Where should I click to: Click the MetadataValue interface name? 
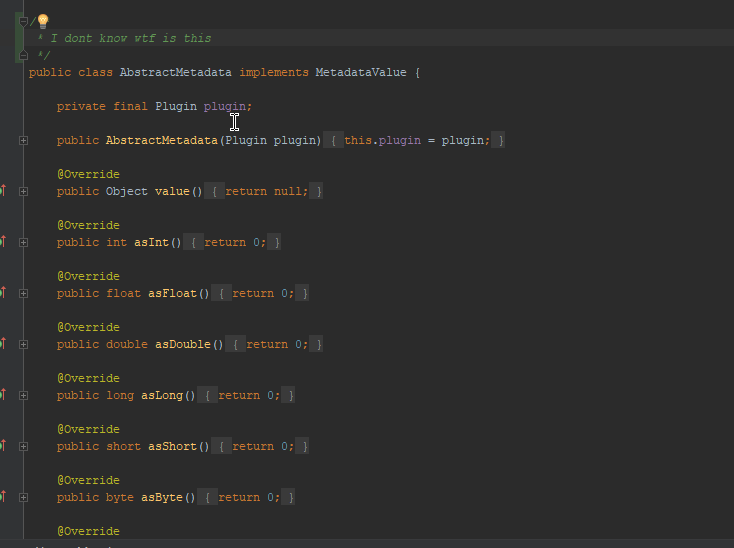[361, 73]
